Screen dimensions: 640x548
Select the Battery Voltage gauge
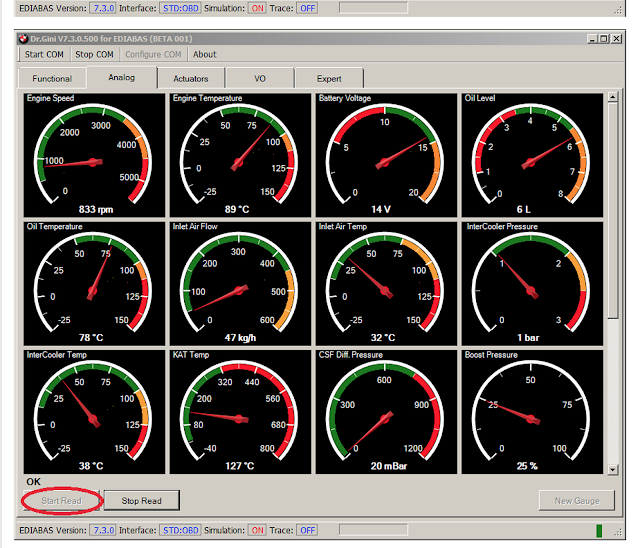click(x=386, y=155)
